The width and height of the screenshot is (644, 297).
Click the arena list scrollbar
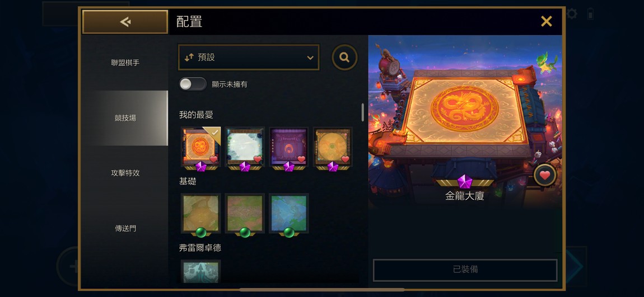pos(362,112)
